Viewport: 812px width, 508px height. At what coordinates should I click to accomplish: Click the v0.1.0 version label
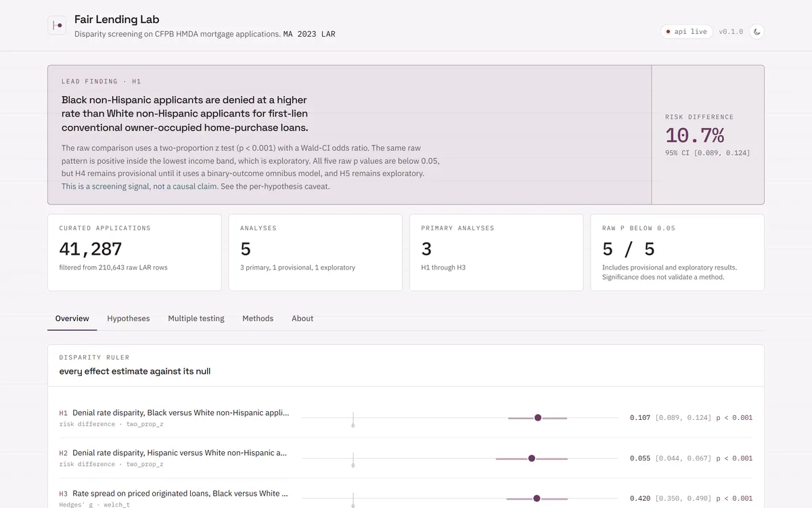731,32
